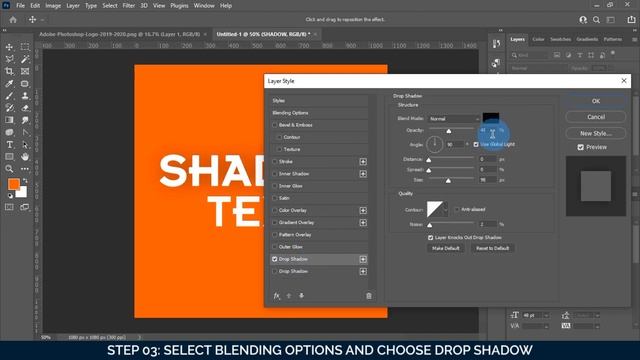Click the fx icon in Layer Style
The image size is (640, 360).
tap(276, 296)
